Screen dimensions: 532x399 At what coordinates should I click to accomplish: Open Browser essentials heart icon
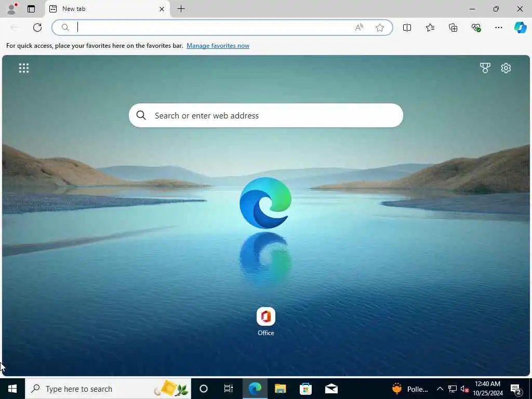click(x=476, y=28)
